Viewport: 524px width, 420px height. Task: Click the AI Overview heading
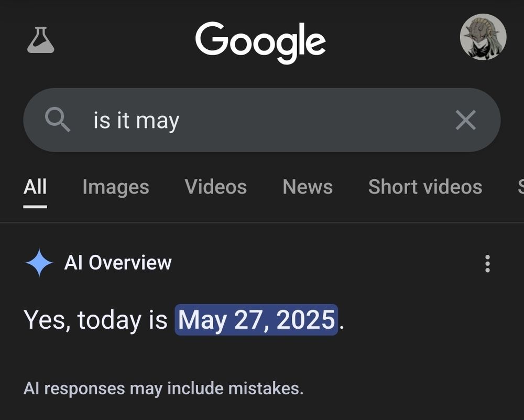coord(117,263)
